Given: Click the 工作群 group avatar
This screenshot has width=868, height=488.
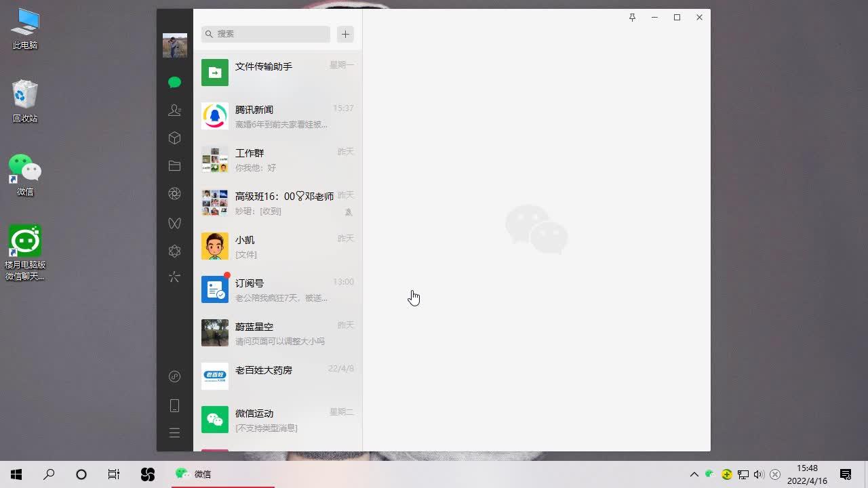Looking at the screenshot, I should [215, 159].
